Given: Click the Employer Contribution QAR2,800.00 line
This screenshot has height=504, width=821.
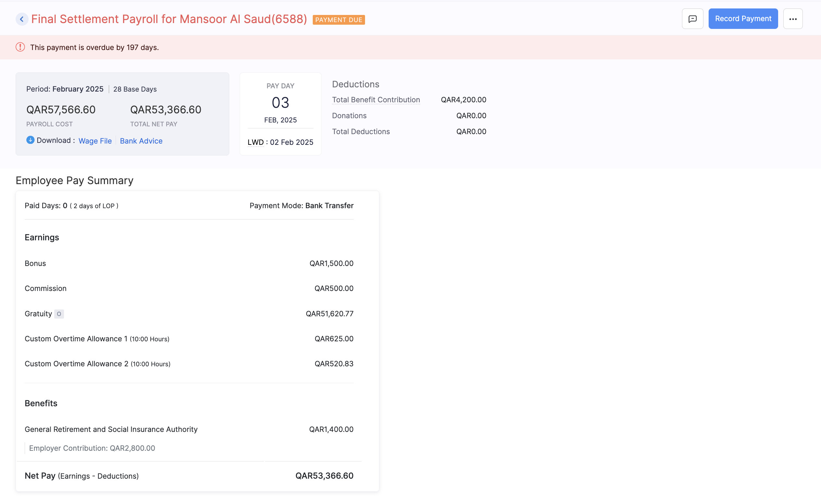Looking at the screenshot, I should (x=92, y=448).
